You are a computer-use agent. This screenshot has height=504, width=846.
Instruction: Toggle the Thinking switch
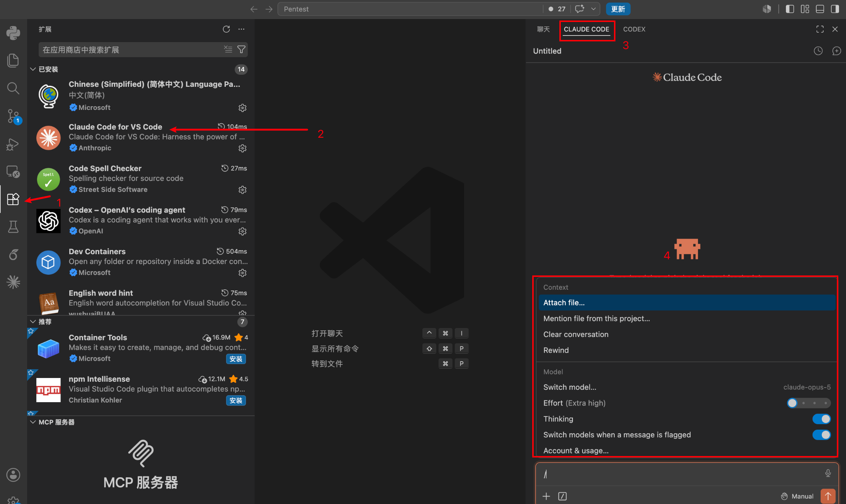821,419
